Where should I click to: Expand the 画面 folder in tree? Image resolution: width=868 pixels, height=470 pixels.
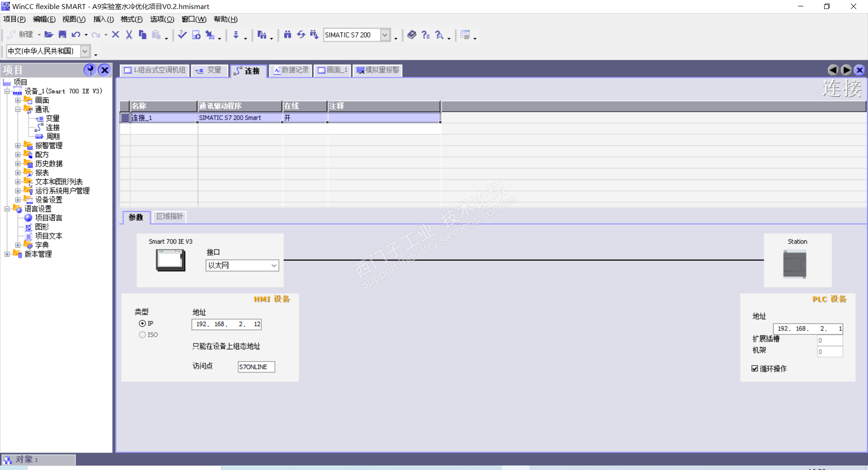coord(18,100)
